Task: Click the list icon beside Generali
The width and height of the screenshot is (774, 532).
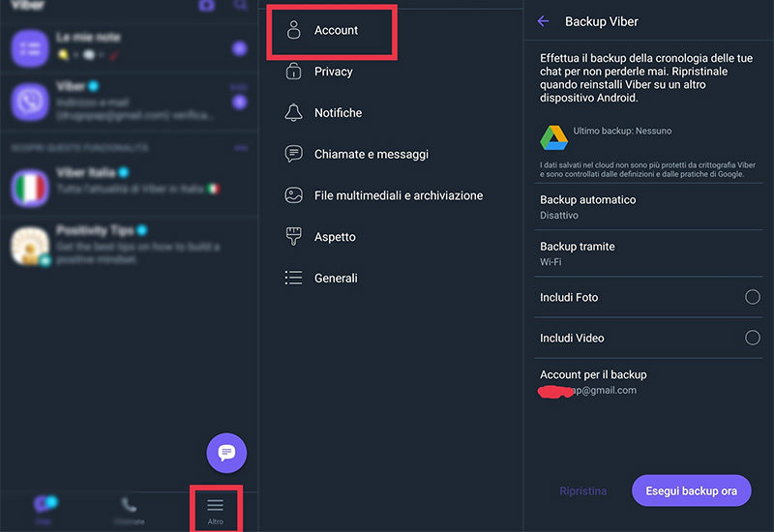Action: (294, 278)
